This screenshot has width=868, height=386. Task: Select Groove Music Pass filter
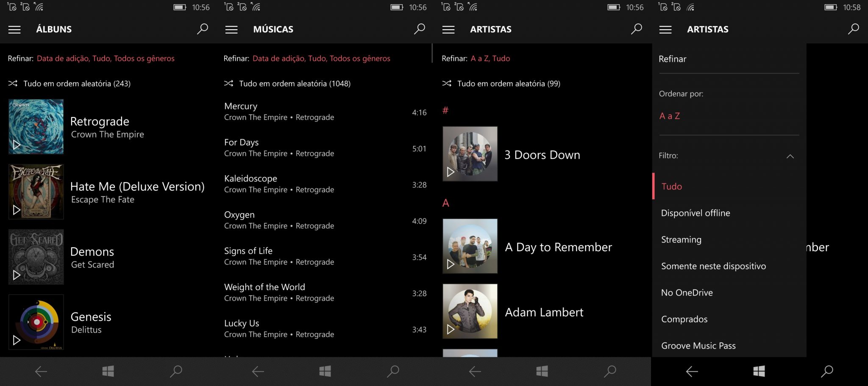(698, 346)
